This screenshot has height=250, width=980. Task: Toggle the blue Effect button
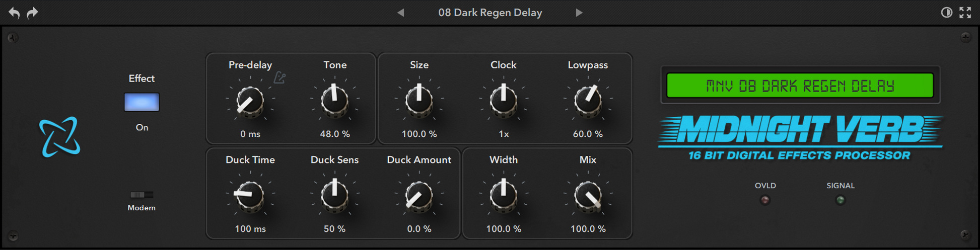click(x=142, y=102)
